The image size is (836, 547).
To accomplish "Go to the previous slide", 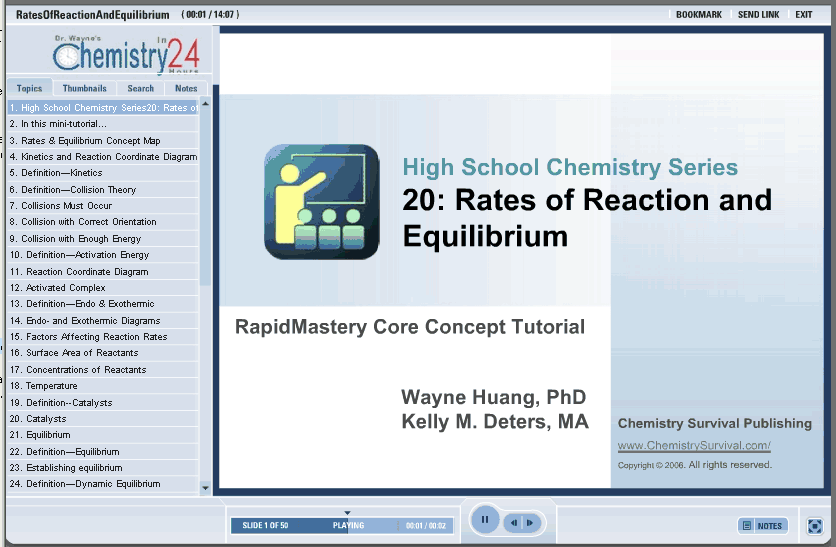I will pyautogui.click(x=513, y=522).
